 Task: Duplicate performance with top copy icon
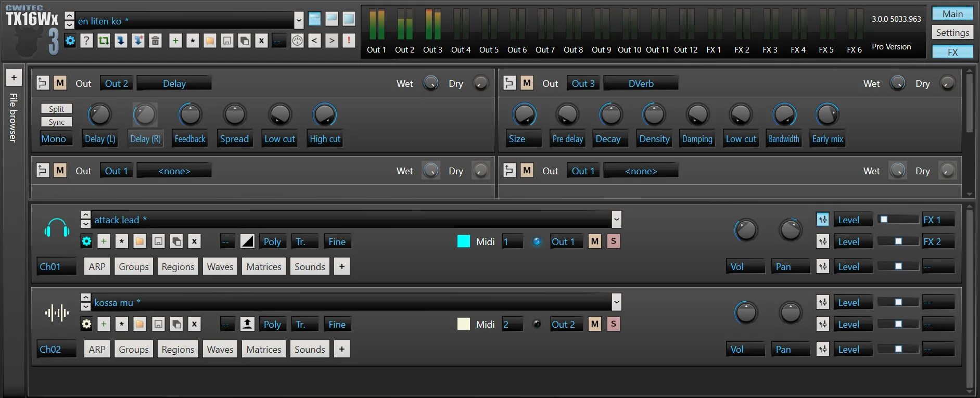[x=244, y=41]
